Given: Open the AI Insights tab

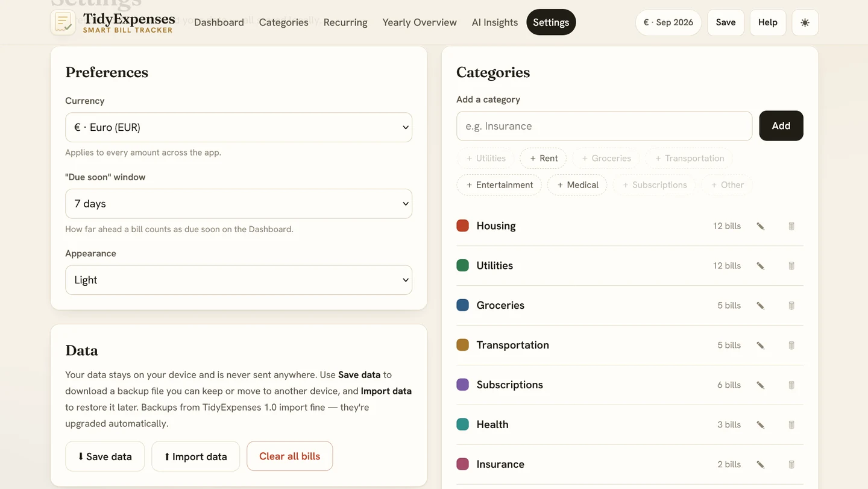Looking at the screenshot, I should pos(495,22).
